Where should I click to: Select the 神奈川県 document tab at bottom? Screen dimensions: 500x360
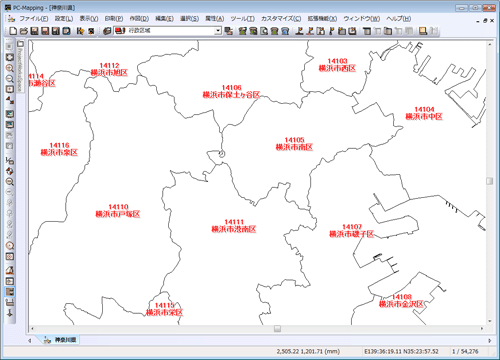click(x=61, y=340)
